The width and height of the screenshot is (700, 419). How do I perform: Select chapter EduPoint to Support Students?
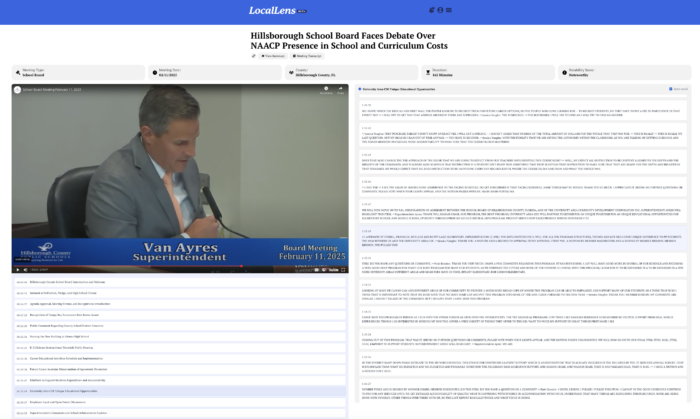click(180, 380)
